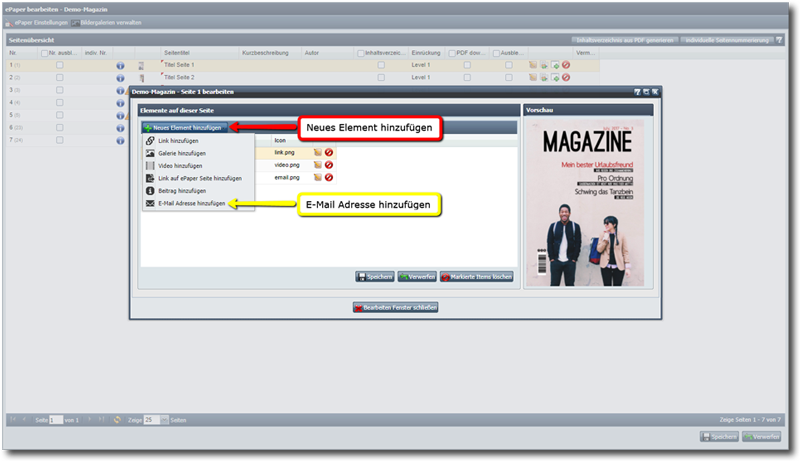800x461 pixels.
Task: Click refresh icon in pagination bar
Action: click(117, 420)
